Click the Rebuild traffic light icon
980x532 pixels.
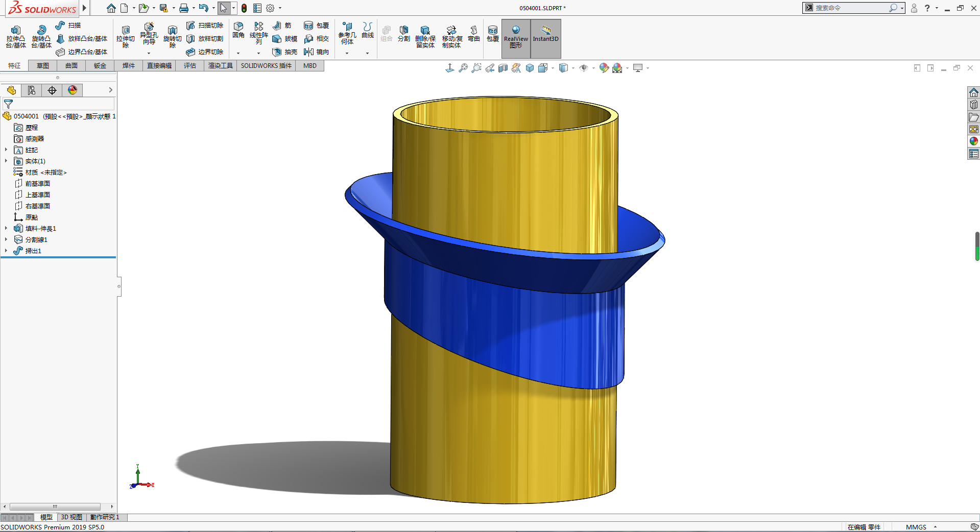coord(244,8)
